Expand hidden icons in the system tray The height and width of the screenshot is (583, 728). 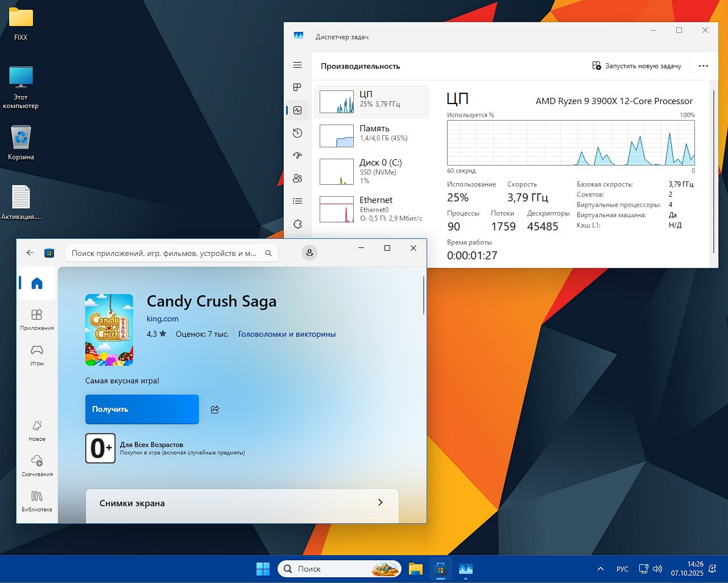tap(600, 568)
